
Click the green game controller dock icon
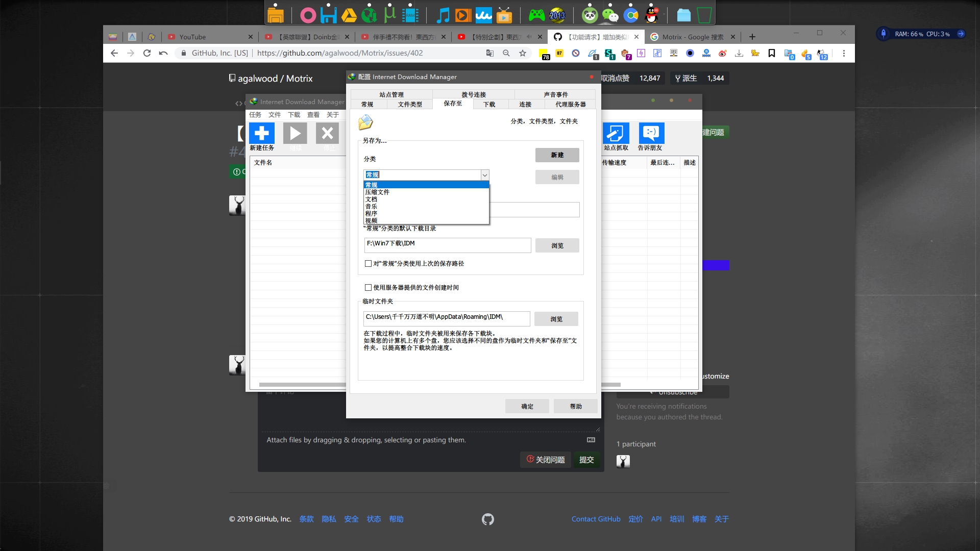click(x=536, y=15)
